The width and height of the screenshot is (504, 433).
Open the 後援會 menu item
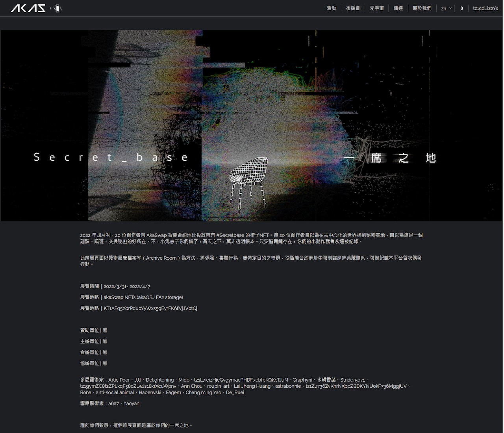(x=353, y=8)
